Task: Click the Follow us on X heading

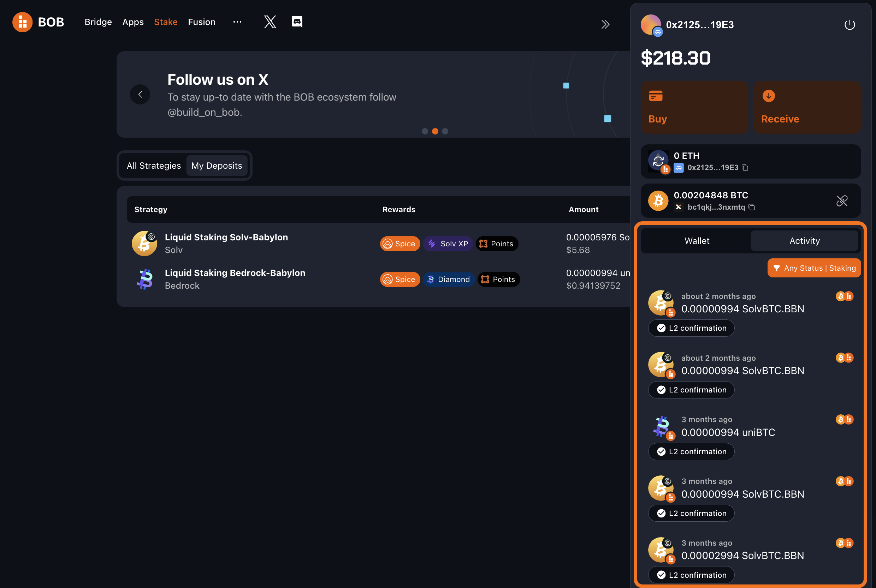Action: tap(218, 79)
